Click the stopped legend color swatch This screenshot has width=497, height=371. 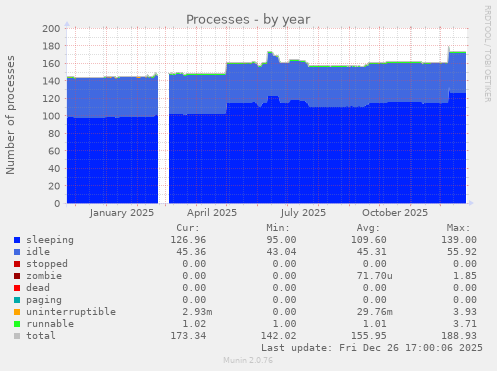click(x=17, y=264)
